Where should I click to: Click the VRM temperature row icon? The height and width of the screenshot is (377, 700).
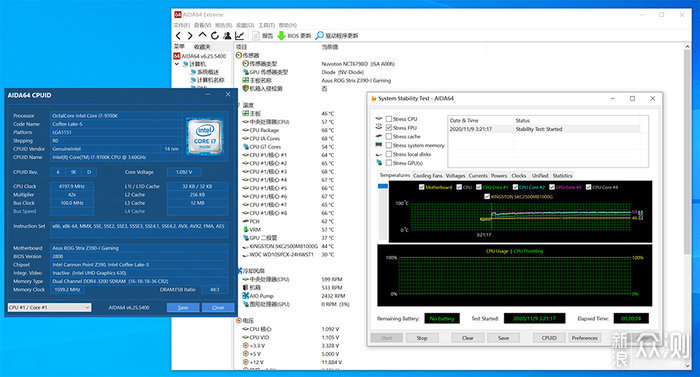pos(246,230)
